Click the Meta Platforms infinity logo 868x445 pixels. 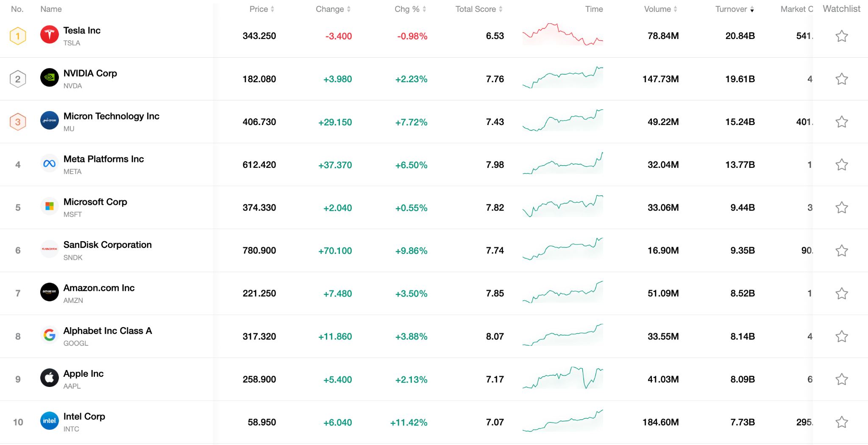50,164
